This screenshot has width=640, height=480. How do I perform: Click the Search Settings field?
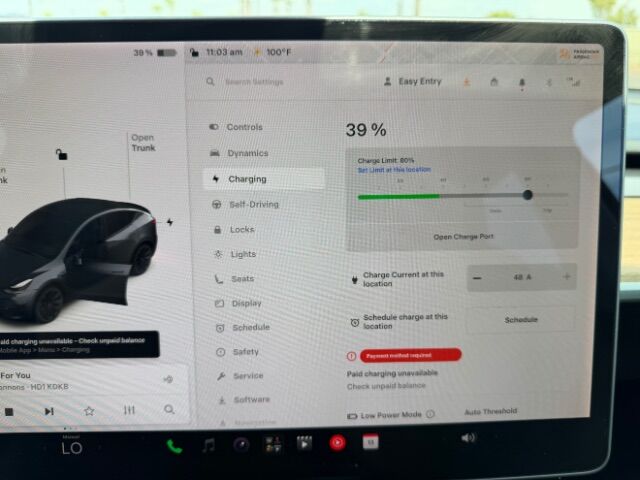pyautogui.click(x=254, y=82)
